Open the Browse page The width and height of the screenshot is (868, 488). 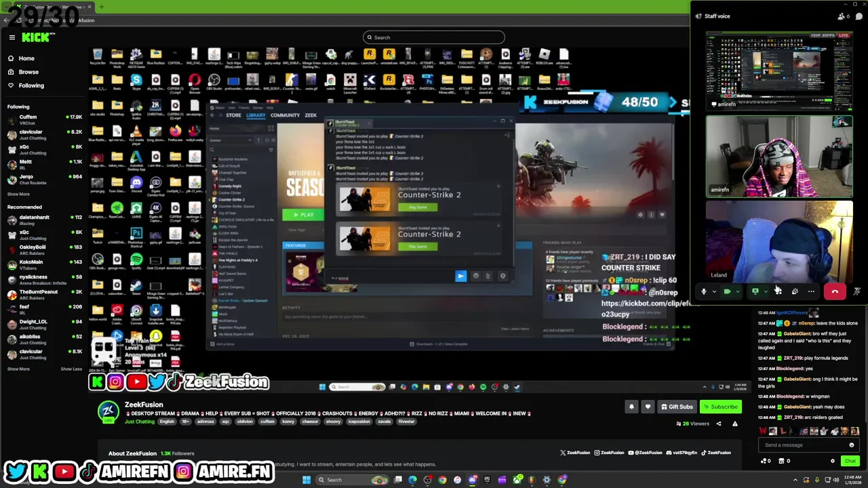click(28, 72)
